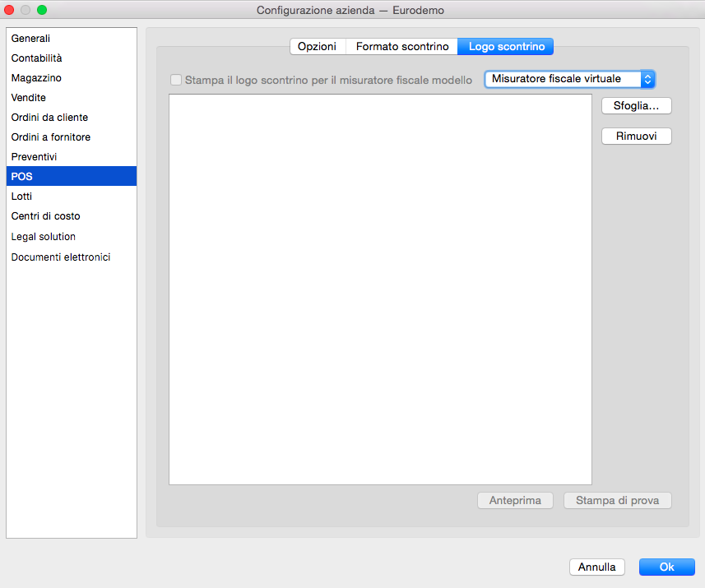Select Generali in the sidebar
The width and height of the screenshot is (705, 588).
31,39
